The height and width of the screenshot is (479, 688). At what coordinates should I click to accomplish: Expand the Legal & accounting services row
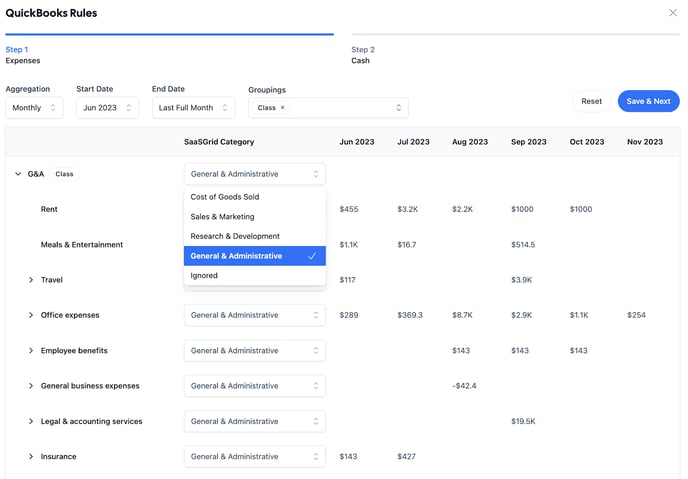pyautogui.click(x=31, y=421)
